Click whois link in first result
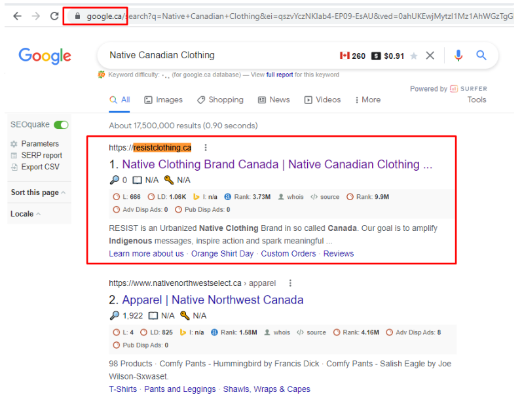 tap(295, 197)
